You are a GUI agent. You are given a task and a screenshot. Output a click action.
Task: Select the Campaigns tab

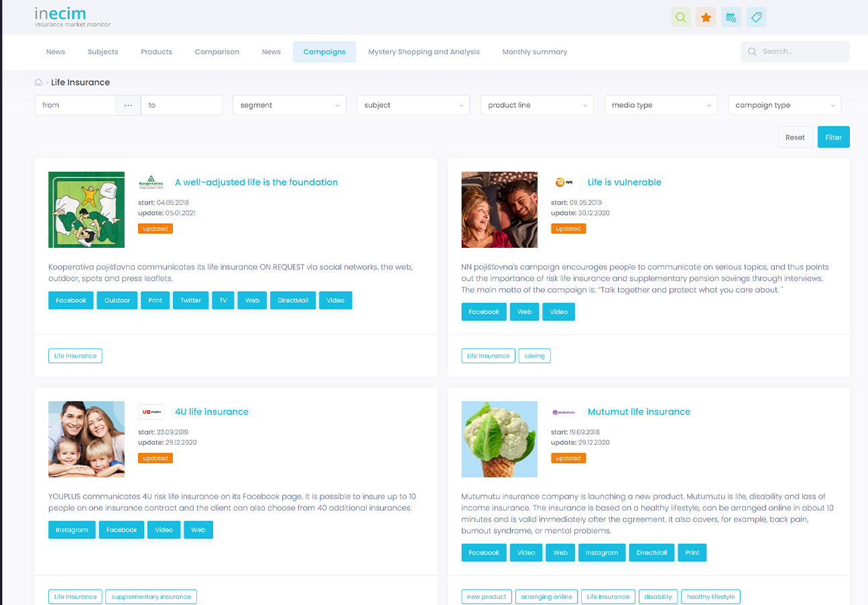pyautogui.click(x=324, y=52)
